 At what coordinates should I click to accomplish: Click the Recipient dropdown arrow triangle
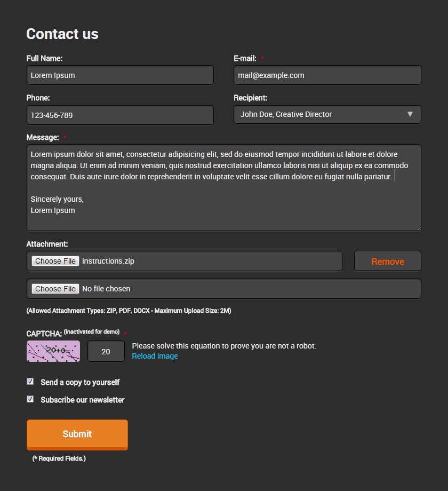[410, 114]
